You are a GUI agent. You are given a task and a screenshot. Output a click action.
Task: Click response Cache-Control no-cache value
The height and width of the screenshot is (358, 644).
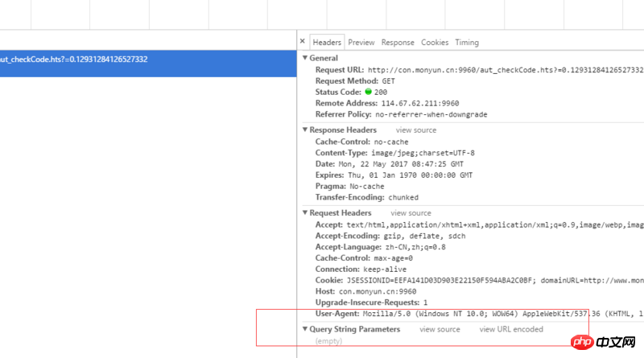[391, 142]
